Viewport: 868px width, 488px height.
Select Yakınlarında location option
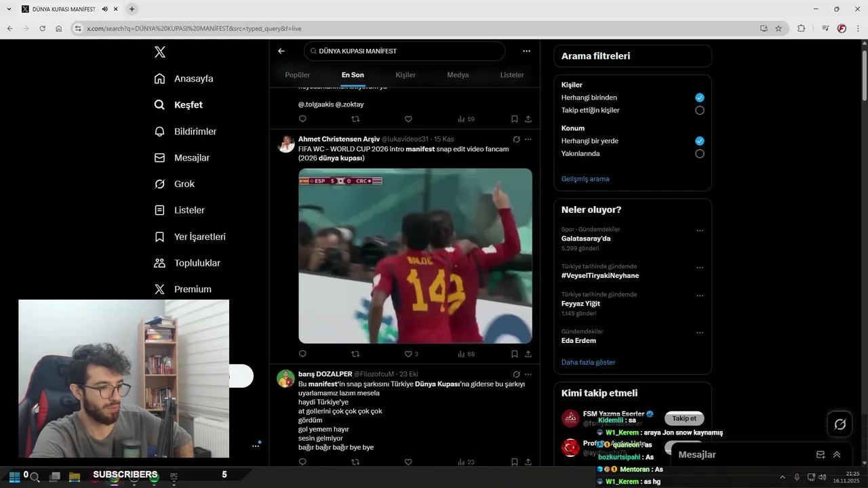(700, 154)
